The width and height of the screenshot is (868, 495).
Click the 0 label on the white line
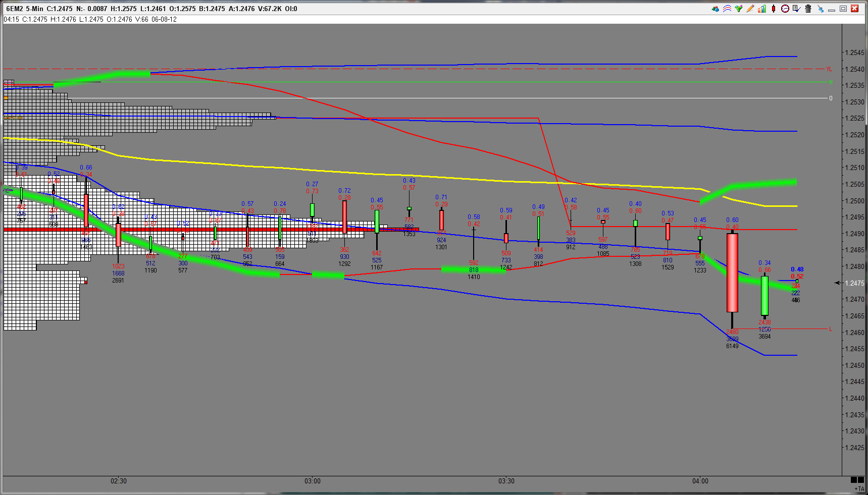(831, 98)
